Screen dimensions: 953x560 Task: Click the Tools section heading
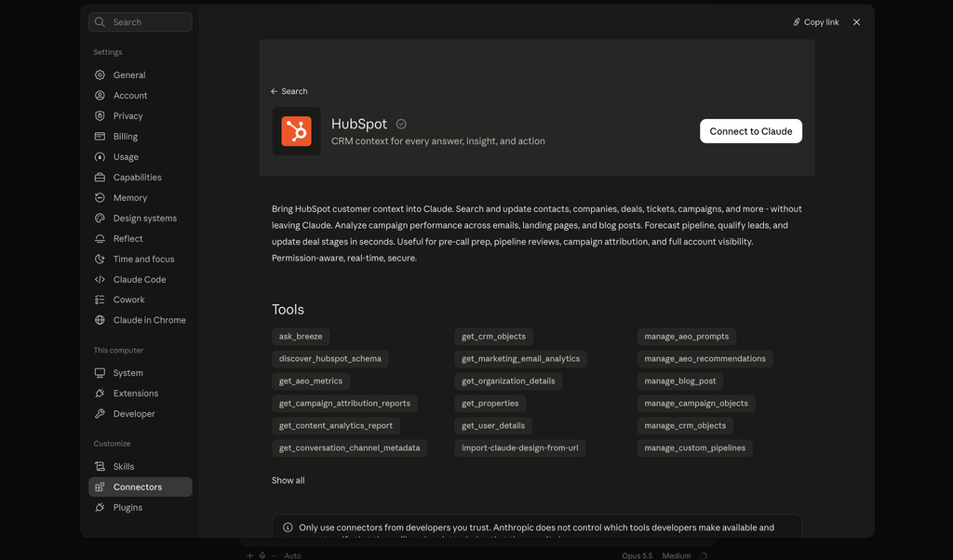coord(289,310)
